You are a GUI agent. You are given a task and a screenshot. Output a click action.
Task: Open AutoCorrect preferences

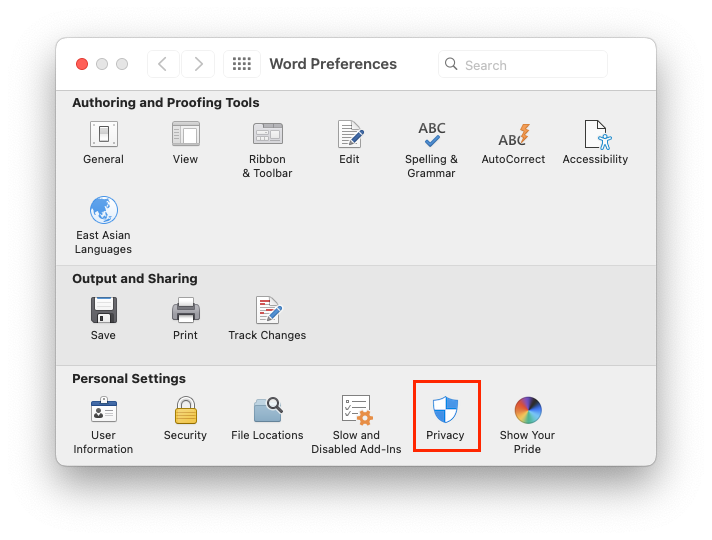[x=513, y=143]
